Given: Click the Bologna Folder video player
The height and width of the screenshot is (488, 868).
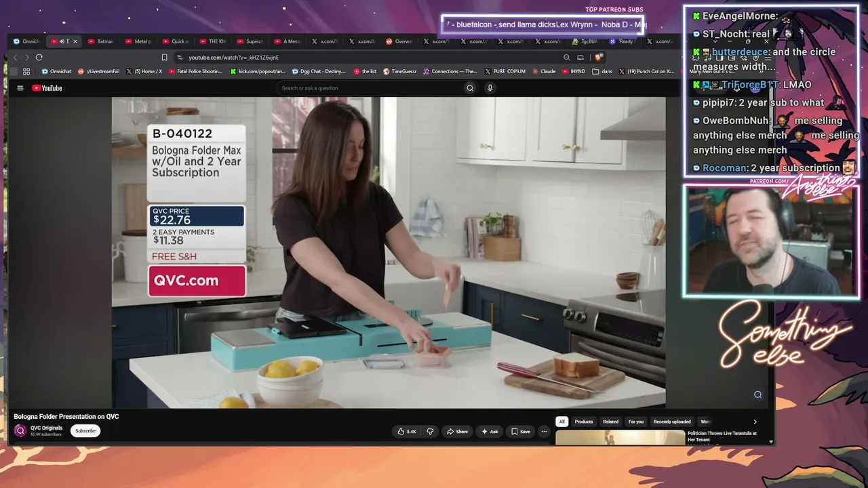Looking at the screenshot, I should point(389,252).
